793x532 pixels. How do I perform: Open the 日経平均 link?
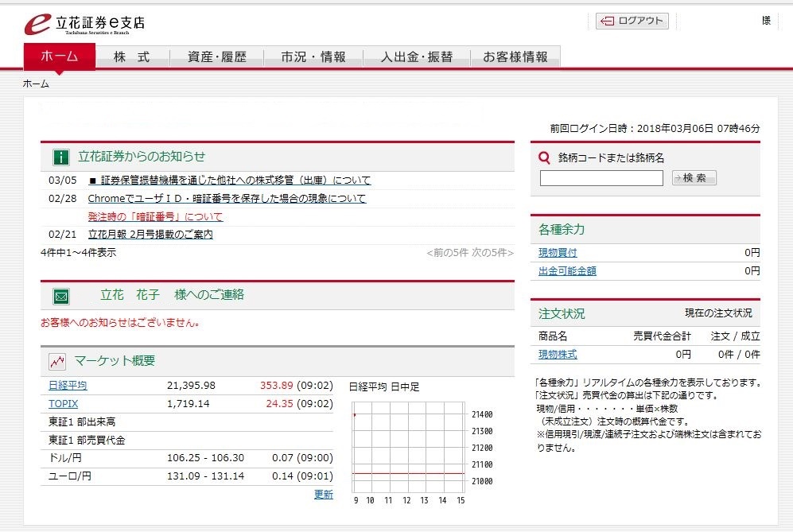point(68,386)
